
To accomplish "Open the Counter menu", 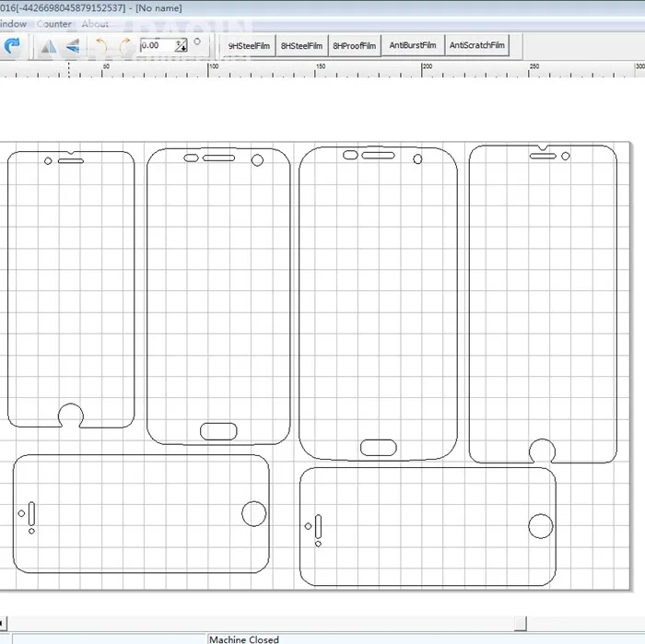I will [55, 24].
